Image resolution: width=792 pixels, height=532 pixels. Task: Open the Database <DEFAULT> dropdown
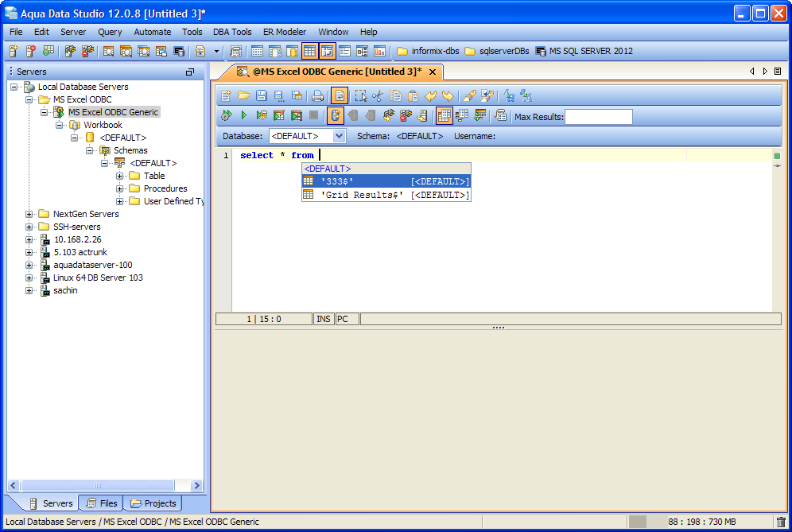pyautogui.click(x=339, y=136)
